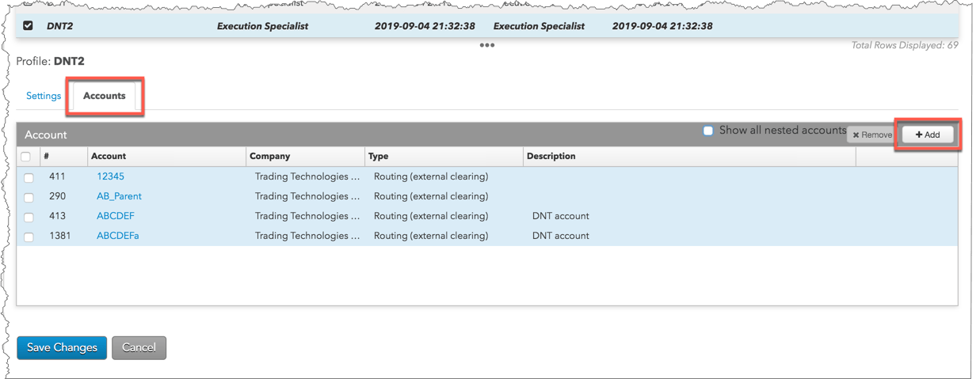Open the ABCDEFa account link
This screenshot has height=379, width=980.
pos(117,236)
